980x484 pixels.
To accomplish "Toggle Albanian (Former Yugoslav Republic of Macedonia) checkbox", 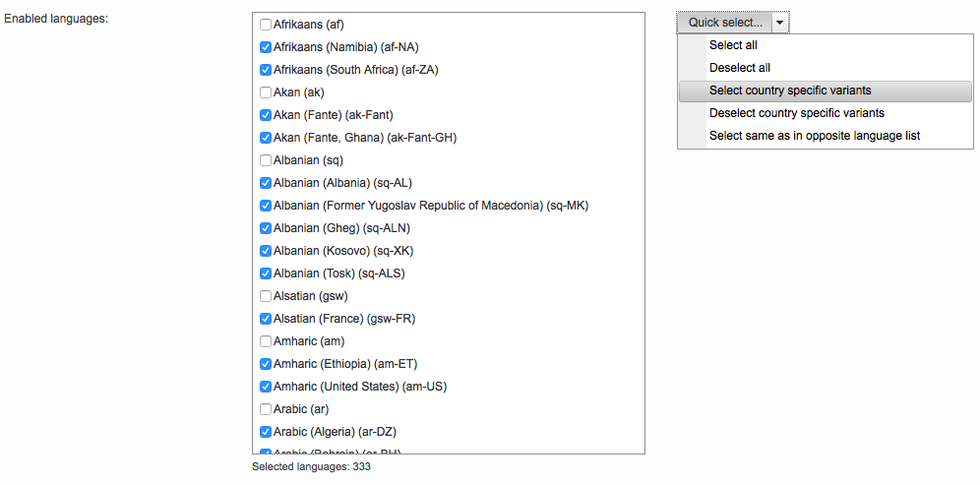I will (x=266, y=206).
